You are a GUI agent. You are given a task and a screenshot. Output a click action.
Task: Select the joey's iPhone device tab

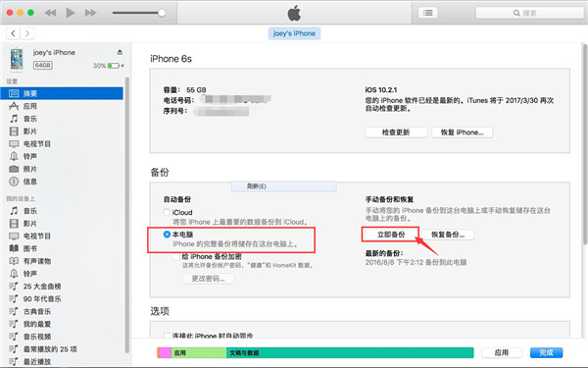(x=294, y=33)
